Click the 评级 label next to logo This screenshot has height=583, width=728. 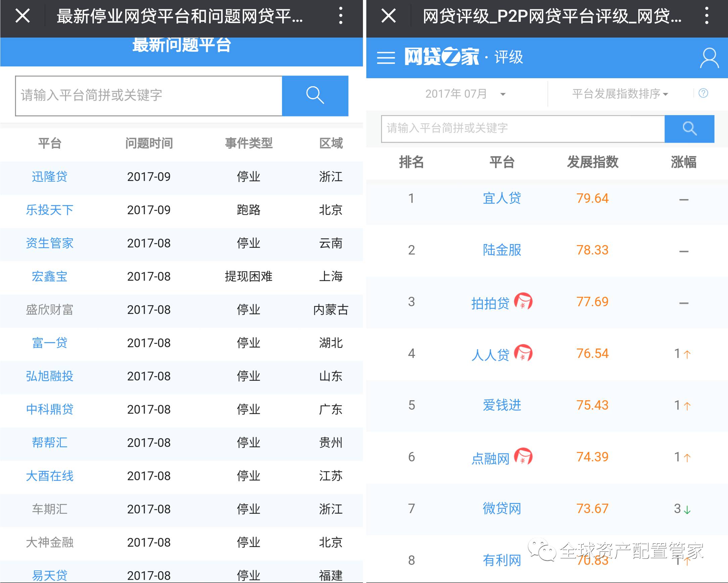pos(508,57)
